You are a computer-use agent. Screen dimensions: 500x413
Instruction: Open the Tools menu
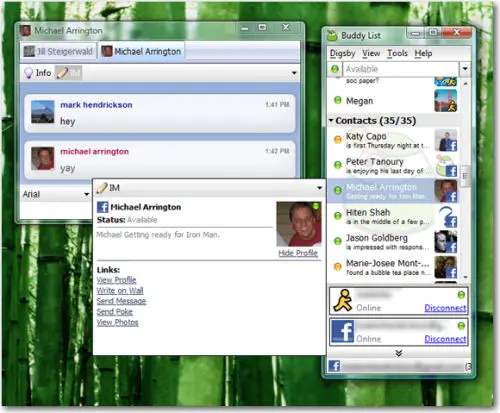click(397, 53)
